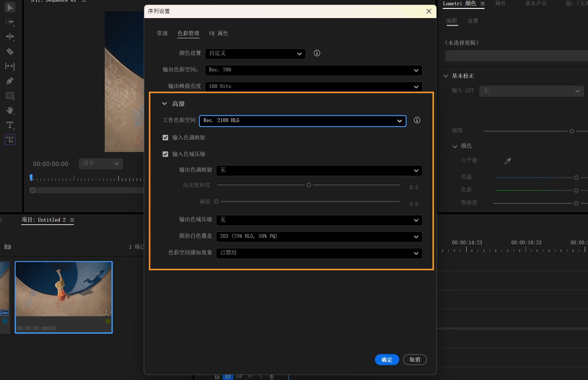
Task: Collapse the 高级 section
Action: [x=164, y=104]
